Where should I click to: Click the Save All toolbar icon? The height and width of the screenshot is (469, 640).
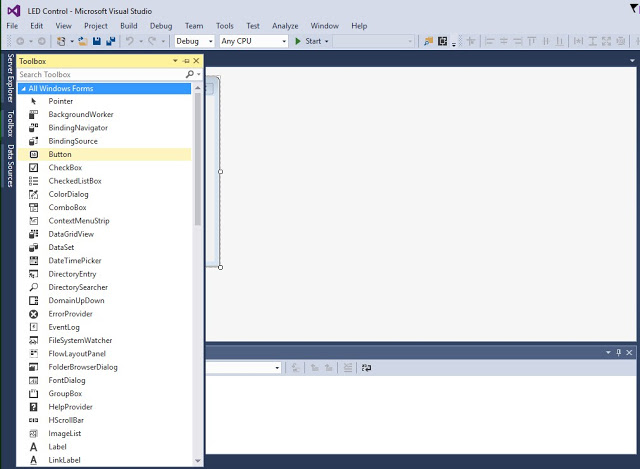pos(111,41)
